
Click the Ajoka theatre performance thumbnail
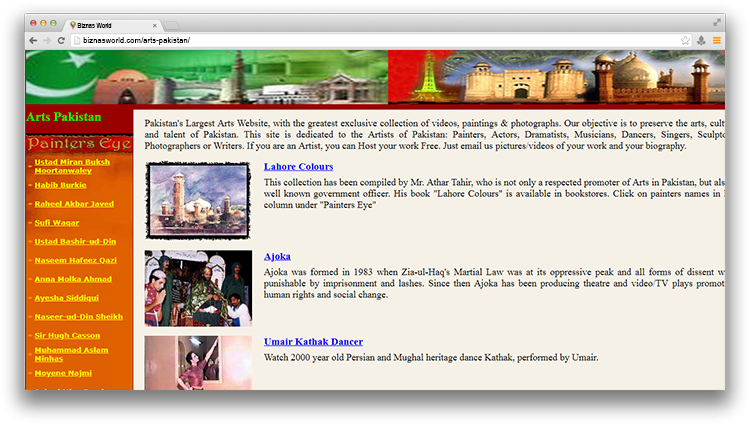[x=198, y=288]
